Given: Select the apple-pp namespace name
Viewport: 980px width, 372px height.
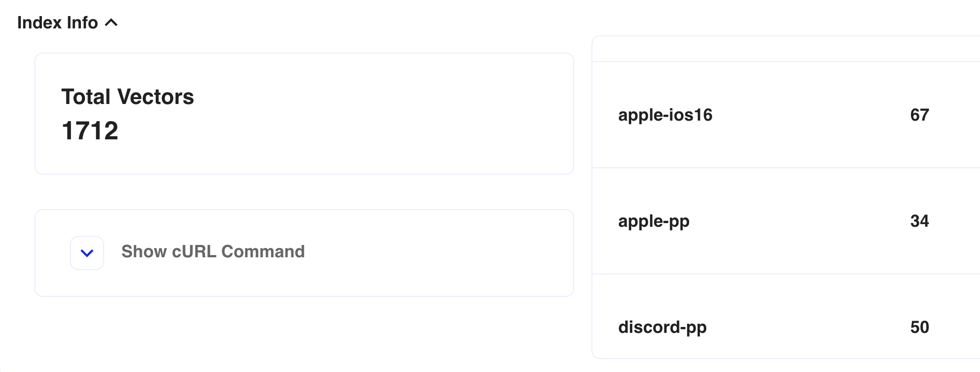Looking at the screenshot, I should point(654,221).
